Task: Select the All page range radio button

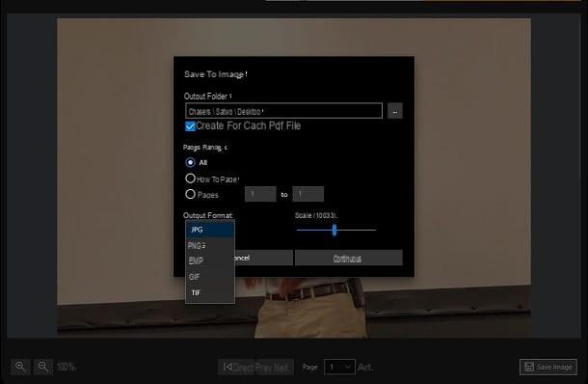Action: click(190, 162)
